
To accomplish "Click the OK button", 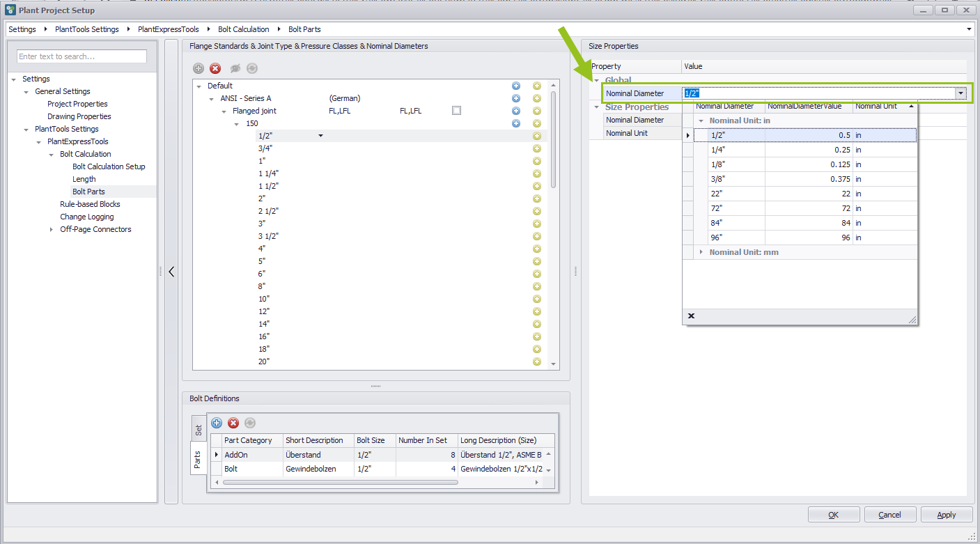I will tap(834, 515).
